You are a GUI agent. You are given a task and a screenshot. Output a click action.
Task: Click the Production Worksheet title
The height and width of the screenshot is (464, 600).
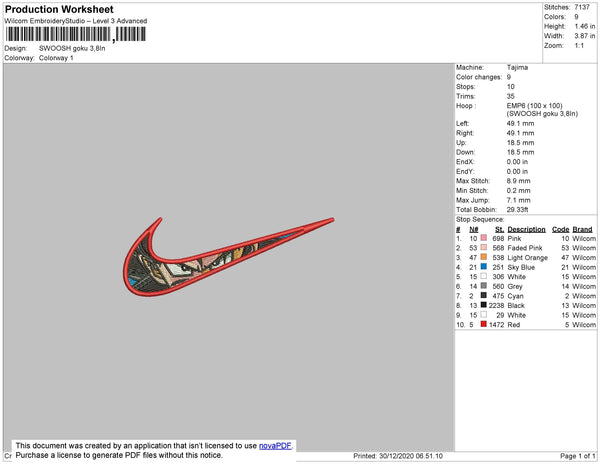pos(59,10)
